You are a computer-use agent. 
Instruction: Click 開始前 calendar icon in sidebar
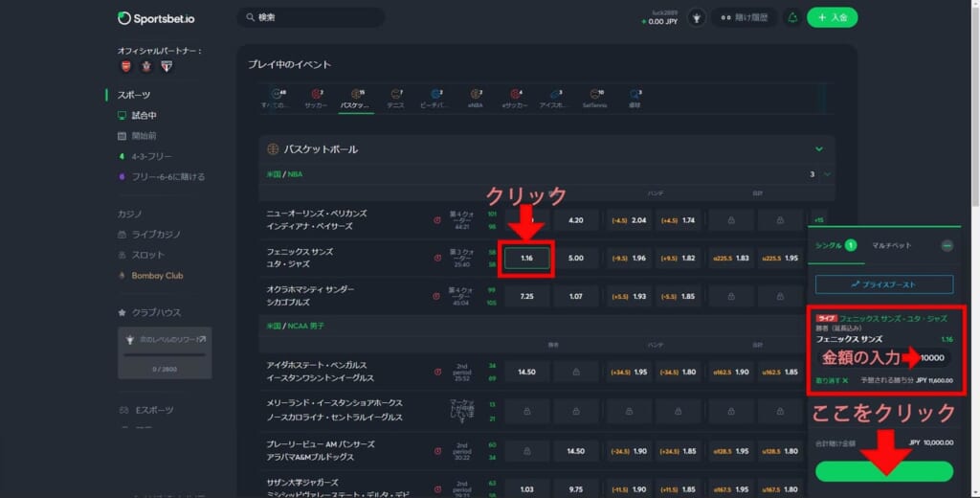122,136
